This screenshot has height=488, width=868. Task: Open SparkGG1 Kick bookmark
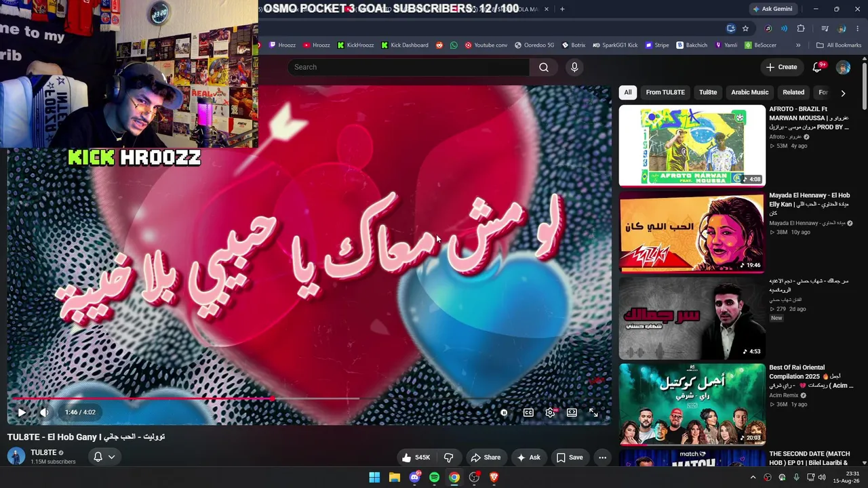615,45
